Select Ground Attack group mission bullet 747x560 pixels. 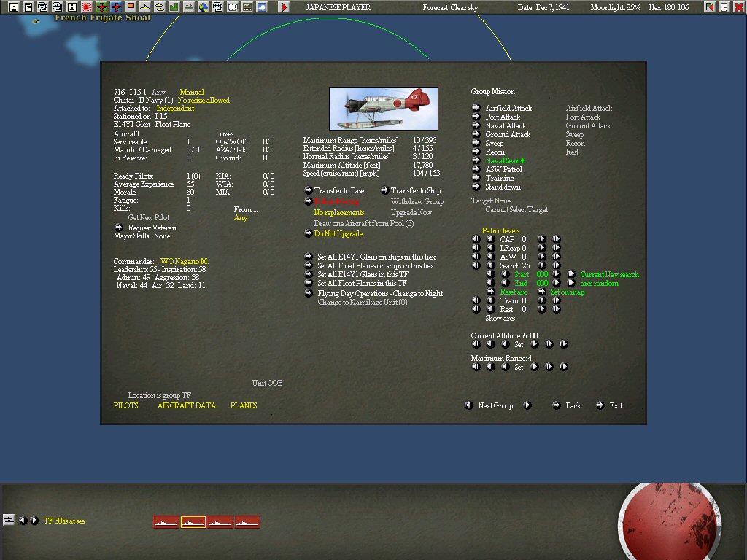[x=476, y=134]
